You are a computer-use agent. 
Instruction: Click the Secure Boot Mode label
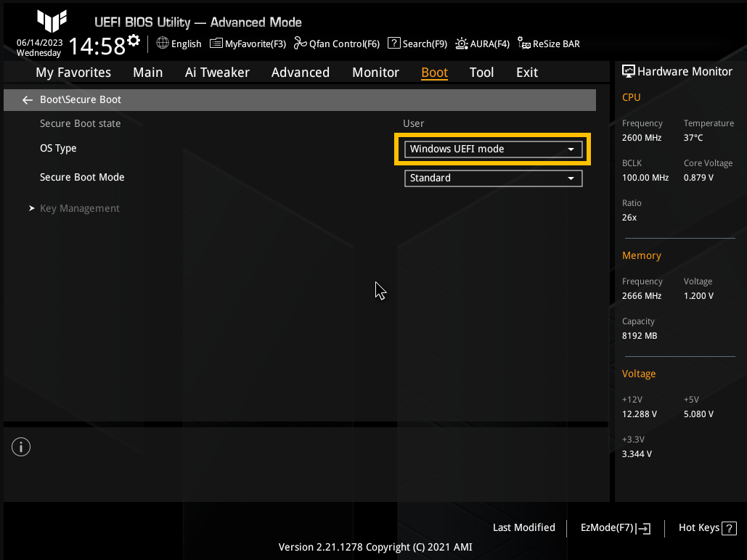82,177
